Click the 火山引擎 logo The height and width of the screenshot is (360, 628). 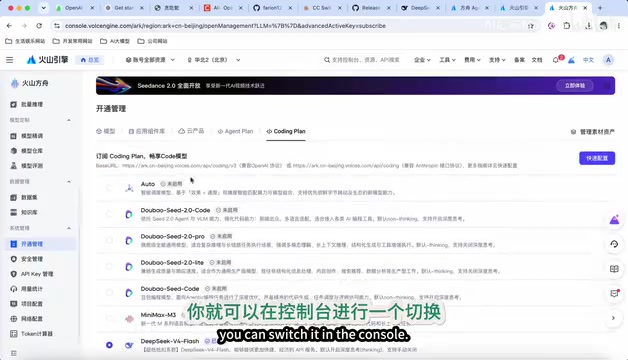48,60
